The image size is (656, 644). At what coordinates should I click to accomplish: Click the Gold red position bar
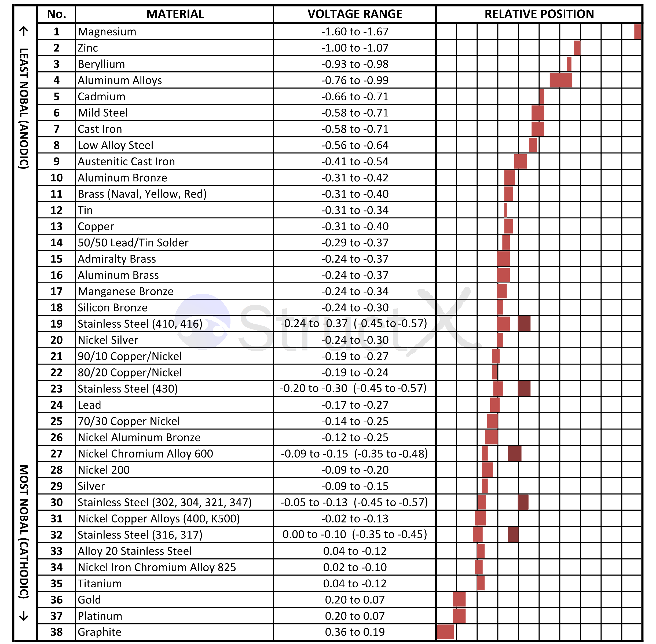point(459,599)
